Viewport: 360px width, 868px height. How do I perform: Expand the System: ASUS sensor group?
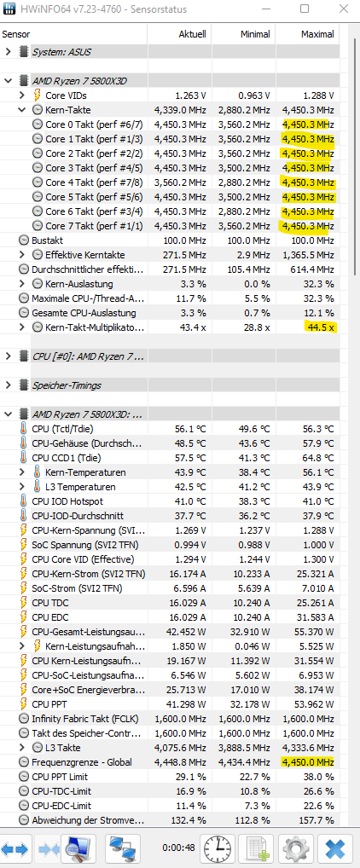coord(8,52)
